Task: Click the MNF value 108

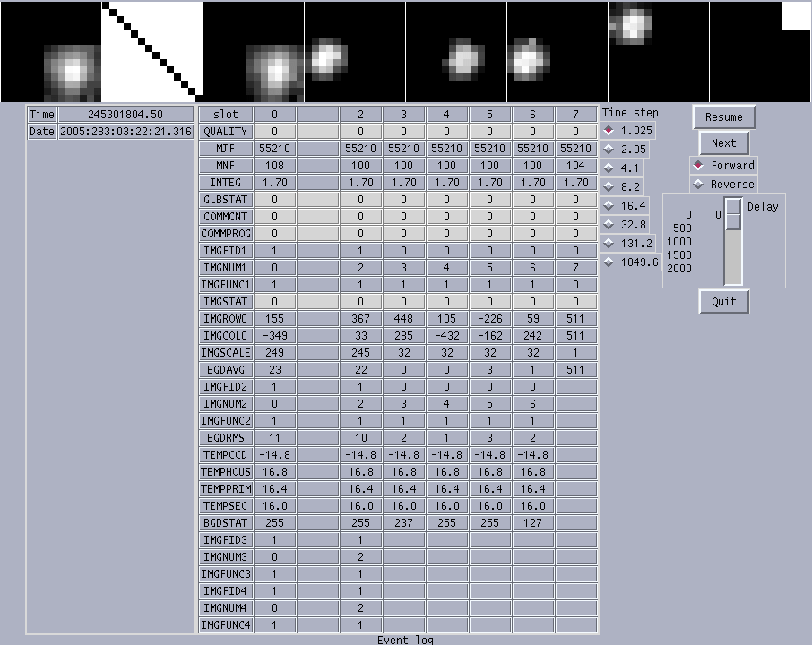Action: (274, 166)
